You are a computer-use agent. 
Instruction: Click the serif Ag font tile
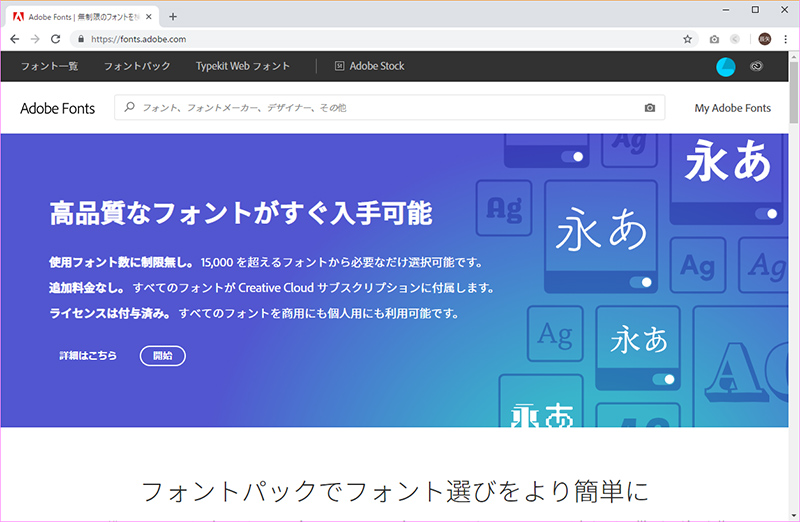[555, 334]
